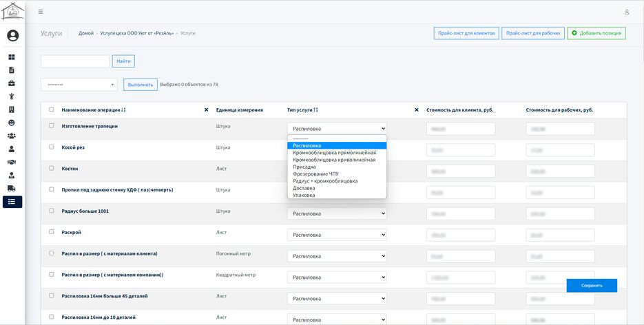Choose Радиус + кромкооблицовка option
Screen dimensions: 644x325
[x=337, y=181]
